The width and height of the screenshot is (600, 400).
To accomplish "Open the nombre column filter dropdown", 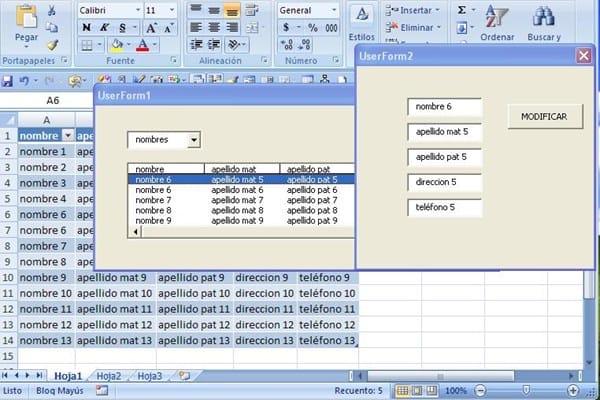I will [x=68, y=136].
